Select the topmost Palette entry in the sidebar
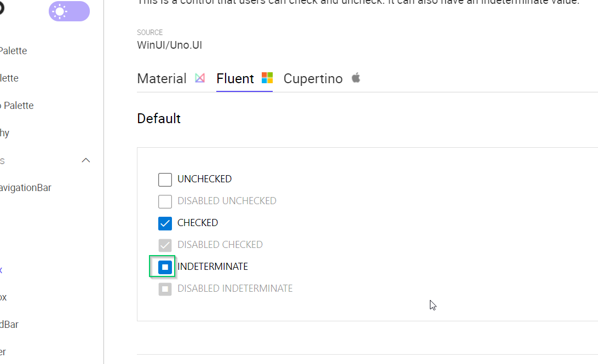Viewport: 598px width, 364px height. pos(14,50)
